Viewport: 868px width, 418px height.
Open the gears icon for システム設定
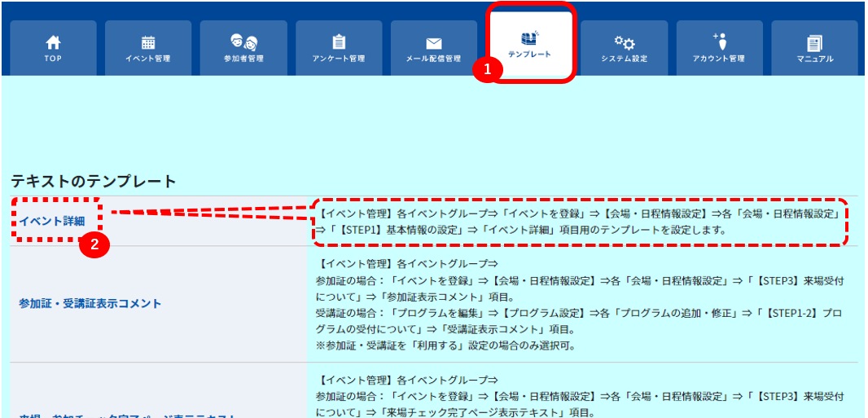click(x=625, y=42)
